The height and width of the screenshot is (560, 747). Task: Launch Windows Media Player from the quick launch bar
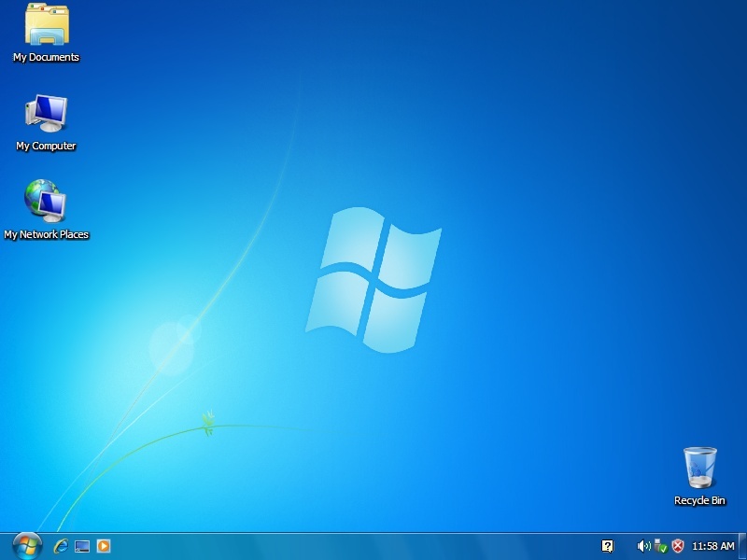pyautogui.click(x=104, y=546)
